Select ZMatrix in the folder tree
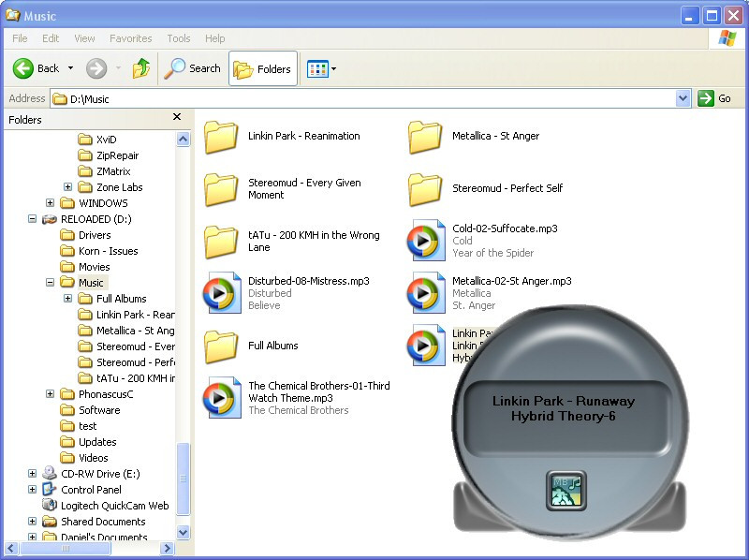749x560 pixels. 113,171
